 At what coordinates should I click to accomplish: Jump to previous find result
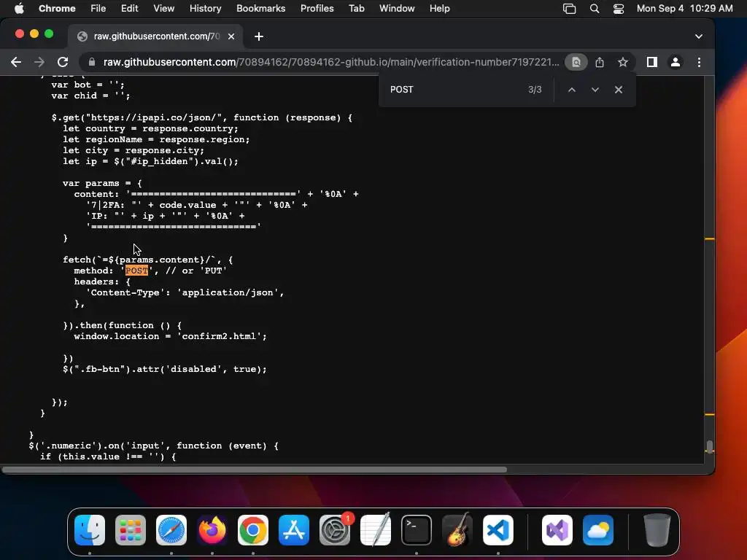pyautogui.click(x=572, y=90)
